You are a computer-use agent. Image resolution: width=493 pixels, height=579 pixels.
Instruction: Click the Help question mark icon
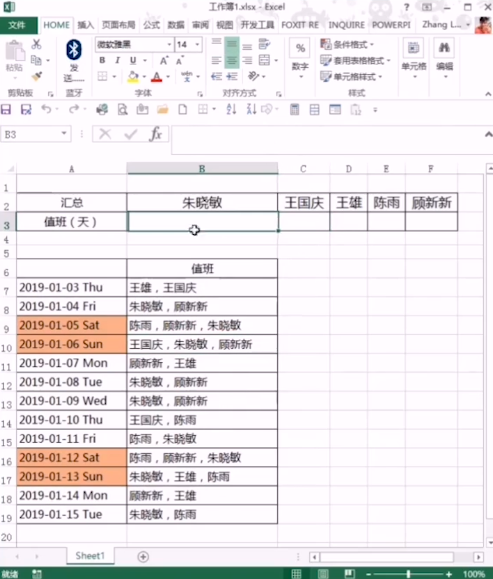pos(407,7)
